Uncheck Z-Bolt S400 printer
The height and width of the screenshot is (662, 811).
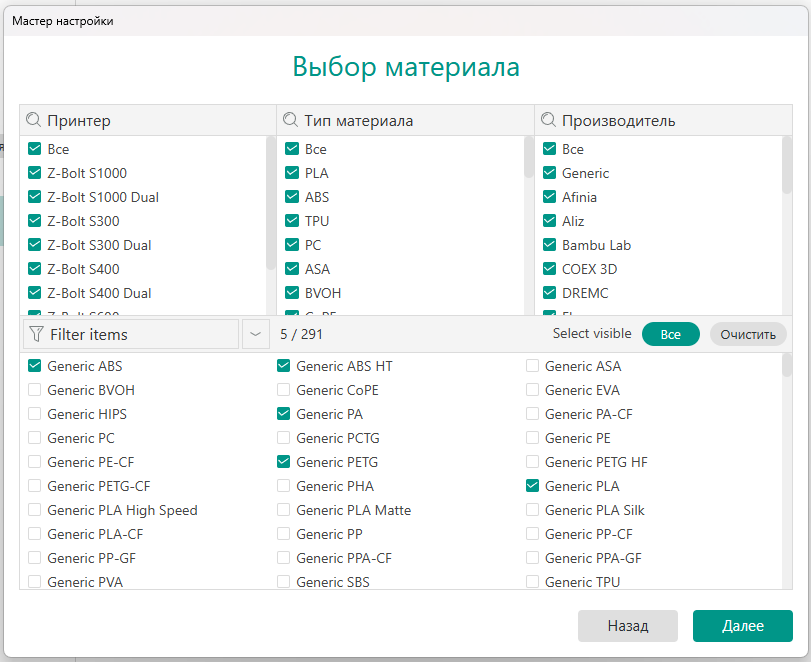click(x=34, y=269)
